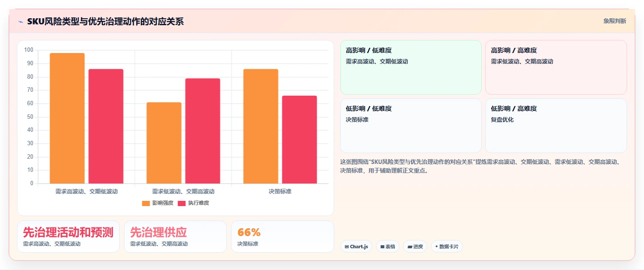This screenshot has width=644, height=270.
Task: Click the y-axis value 50
Action: tap(30, 117)
